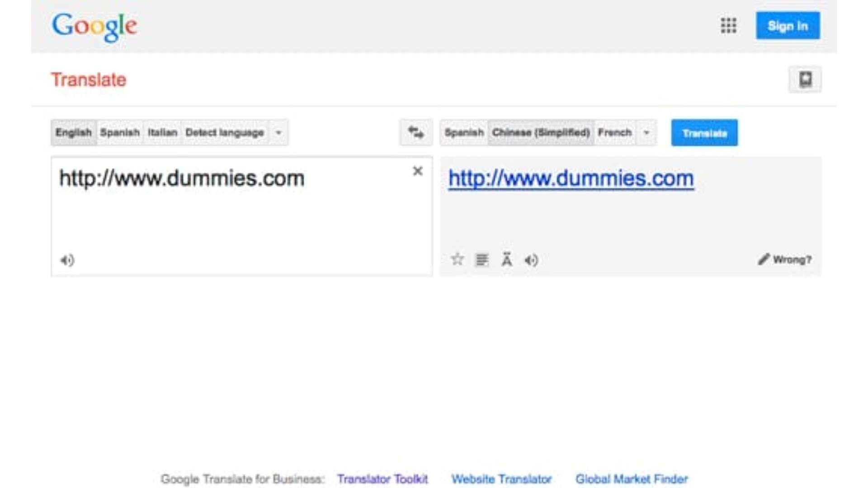Open the Global Market Finder link

(x=632, y=479)
